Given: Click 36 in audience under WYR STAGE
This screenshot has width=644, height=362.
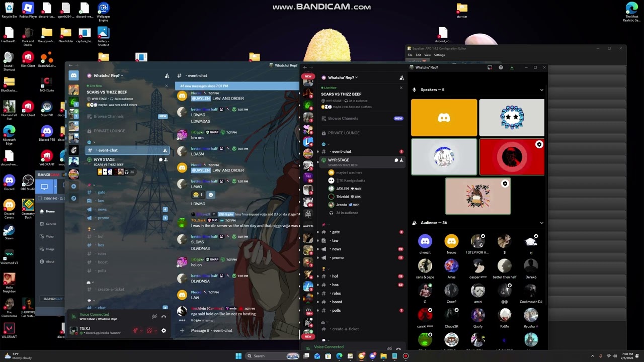Looking at the screenshot, I should (x=347, y=213).
